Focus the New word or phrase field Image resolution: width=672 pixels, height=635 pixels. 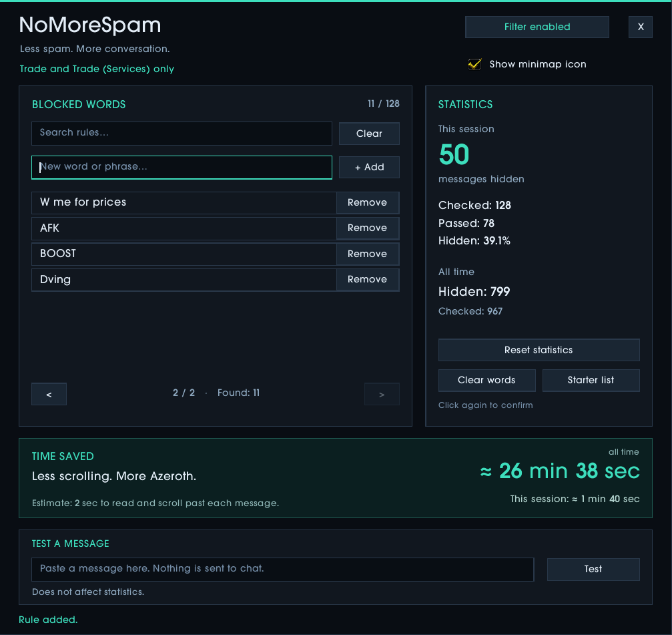click(182, 167)
